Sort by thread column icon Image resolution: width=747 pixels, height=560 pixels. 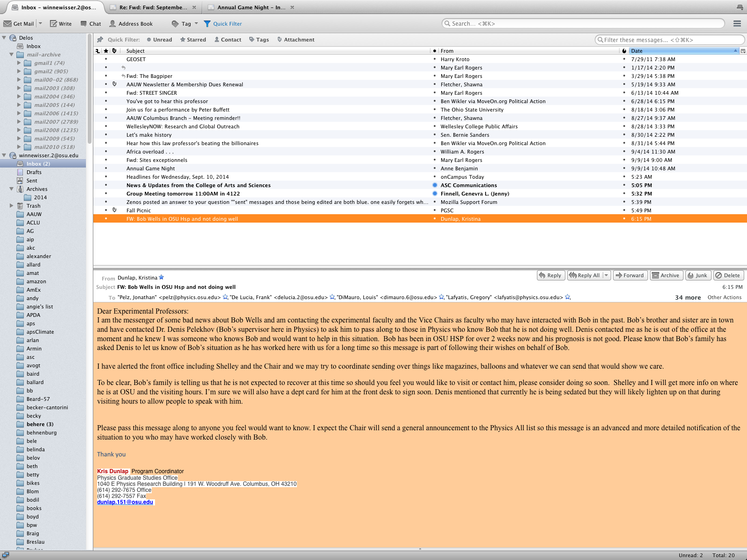98,51
